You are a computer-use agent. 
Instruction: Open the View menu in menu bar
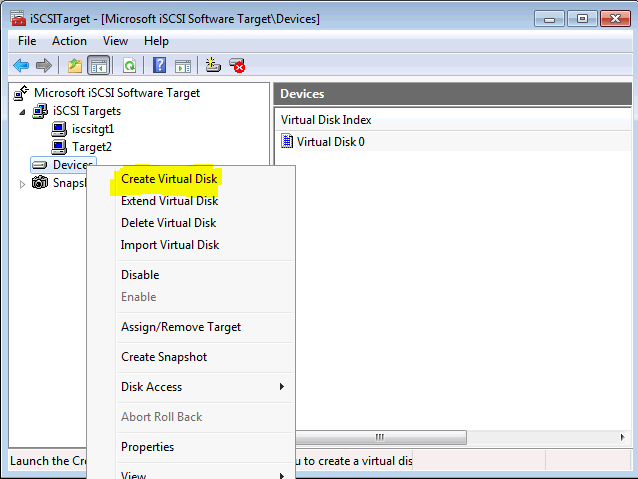(115, 41)
